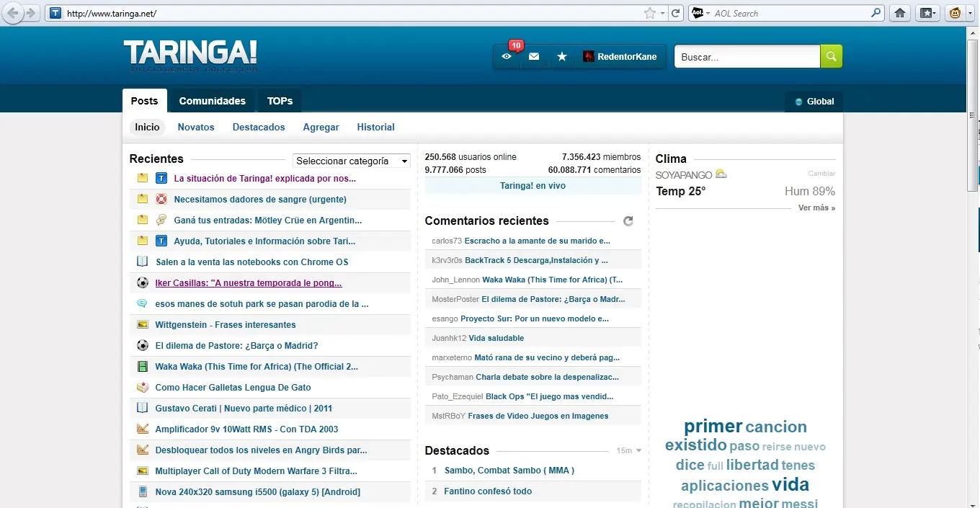Switch to the Comunidades tab
The height and width of the screenshot is (508, 980).
coord(213,101)
